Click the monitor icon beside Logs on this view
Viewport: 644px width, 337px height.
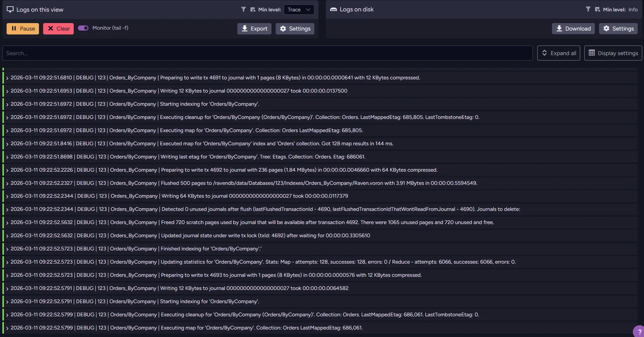pyautogui.click(x=10, y=10)
